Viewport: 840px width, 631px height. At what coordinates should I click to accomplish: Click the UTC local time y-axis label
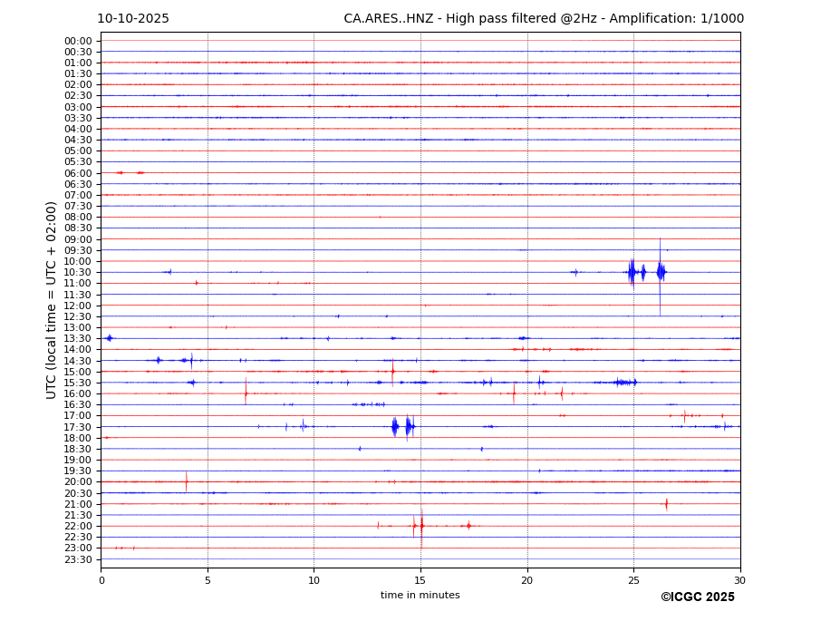click(x=52, y=299)
